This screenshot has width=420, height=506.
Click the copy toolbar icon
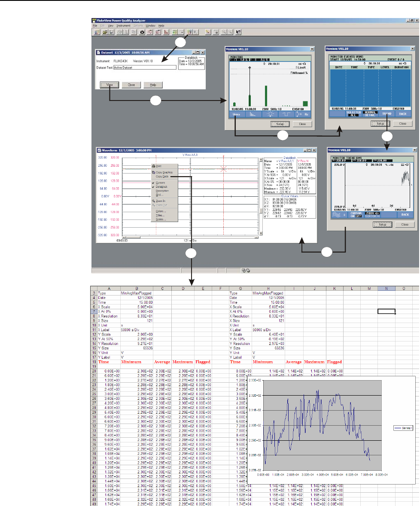click(x=134, y=32)
